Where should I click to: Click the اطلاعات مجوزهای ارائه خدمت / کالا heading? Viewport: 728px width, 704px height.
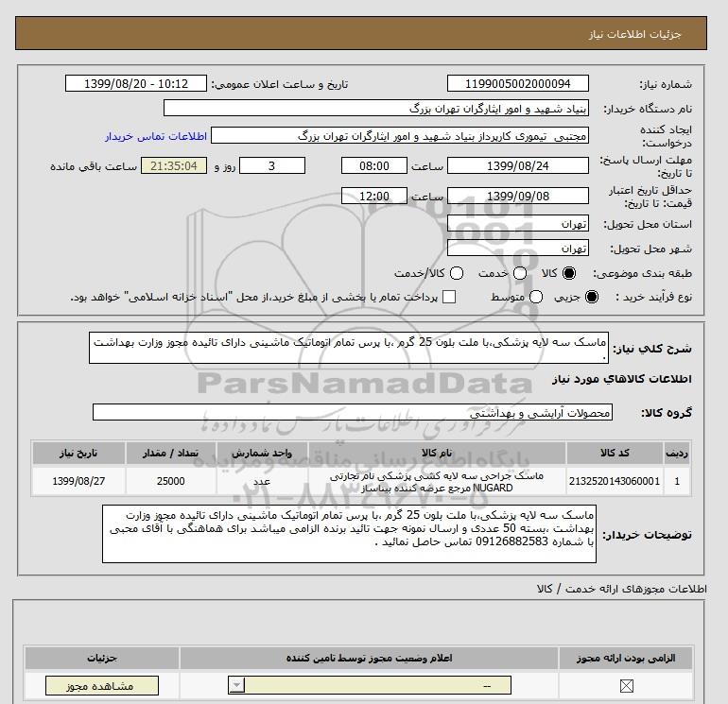pyautogui.click(x=622, y=589)
